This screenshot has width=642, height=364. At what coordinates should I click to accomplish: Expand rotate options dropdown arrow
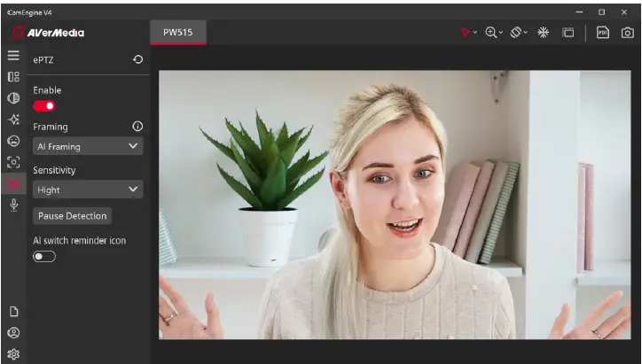(525, 33)
